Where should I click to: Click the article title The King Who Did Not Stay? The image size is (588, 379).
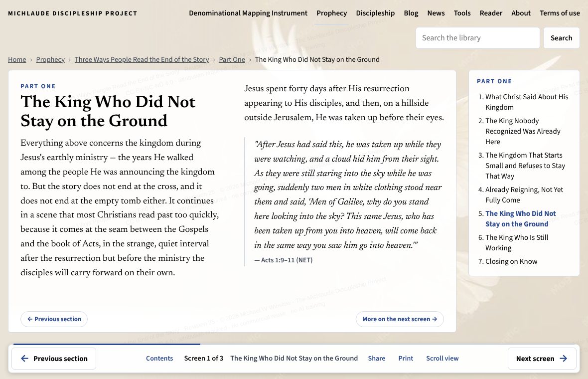pyautogui.click(x=108, y=111)
